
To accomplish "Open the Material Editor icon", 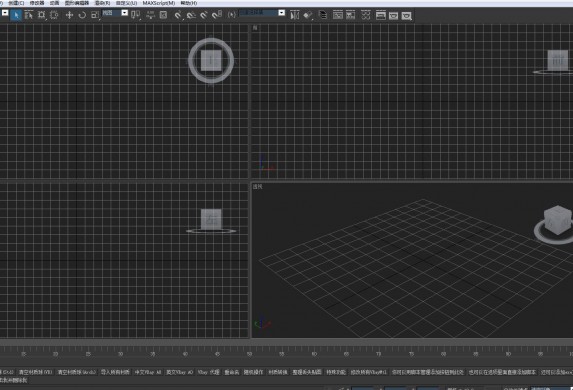I will [x=366, y=15].
